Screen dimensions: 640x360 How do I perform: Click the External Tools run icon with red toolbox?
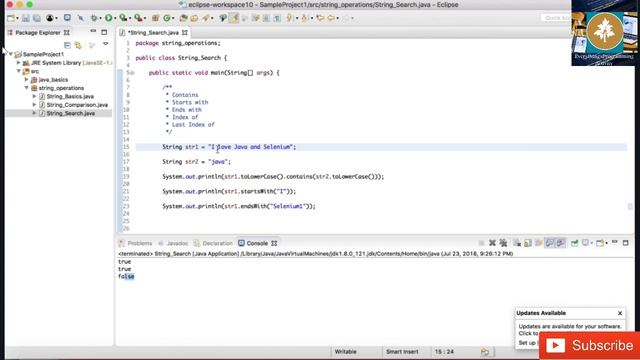[138, 18]
